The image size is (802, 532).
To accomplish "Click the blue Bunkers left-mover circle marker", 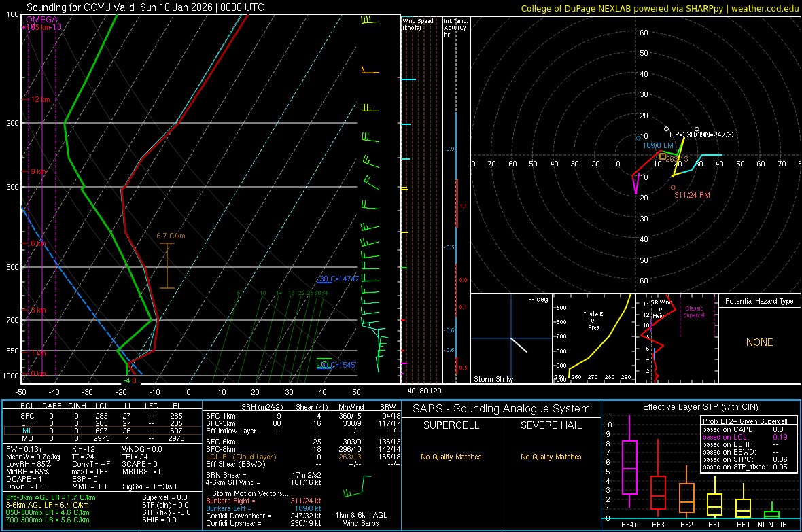I will [638, 138].
